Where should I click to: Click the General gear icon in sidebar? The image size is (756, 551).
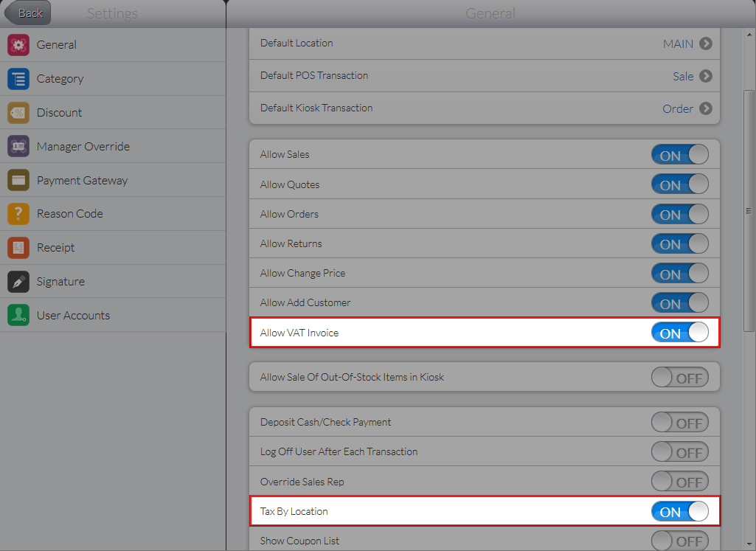click(x=18, y=45)
